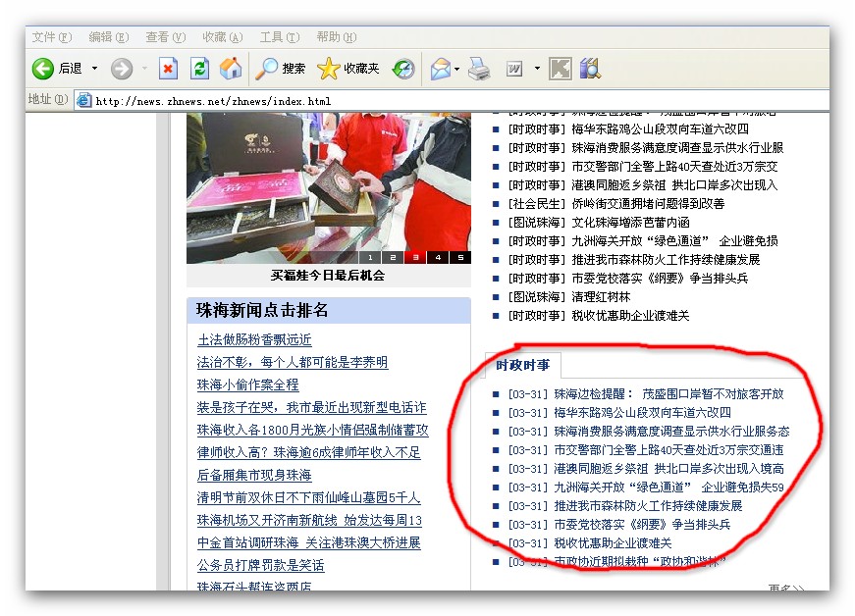Open the link 珠海机场又开济南新航线
Viewport: 855px width, 616px height.
[x=310, y=520]
